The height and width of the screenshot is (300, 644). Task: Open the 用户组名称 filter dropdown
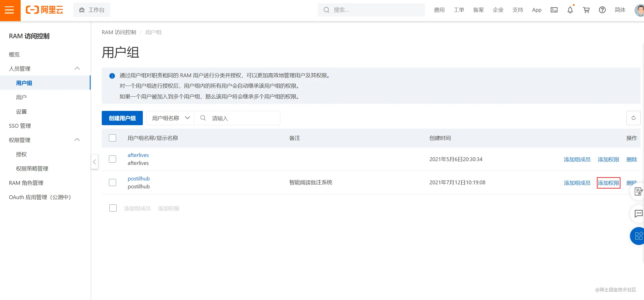pyautogui.click(x=170, y=118)
